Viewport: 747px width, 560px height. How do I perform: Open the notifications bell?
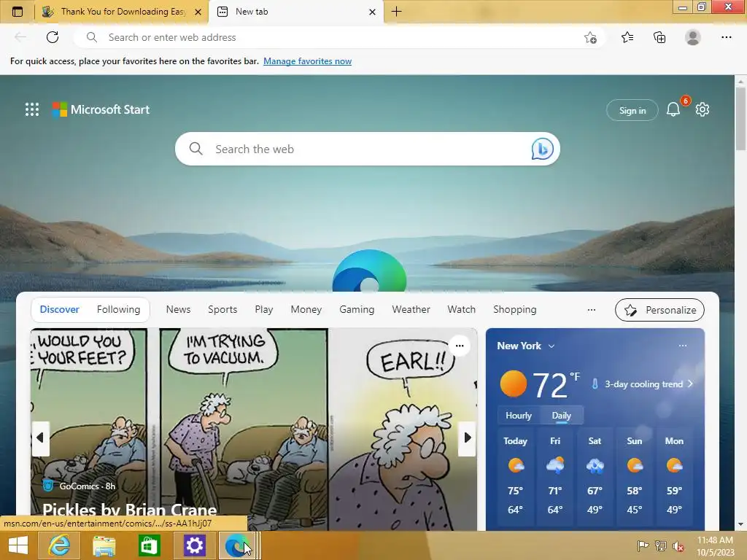(673, 109)
